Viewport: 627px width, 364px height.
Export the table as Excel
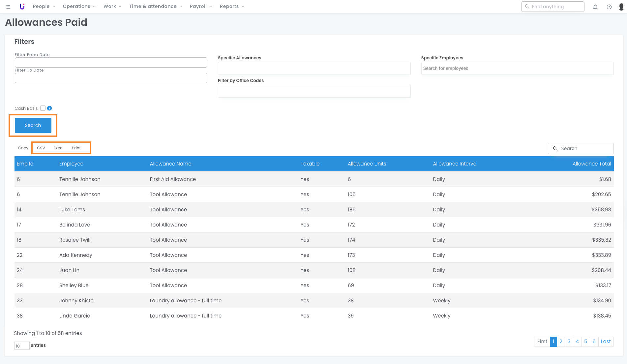pos(58,148)
